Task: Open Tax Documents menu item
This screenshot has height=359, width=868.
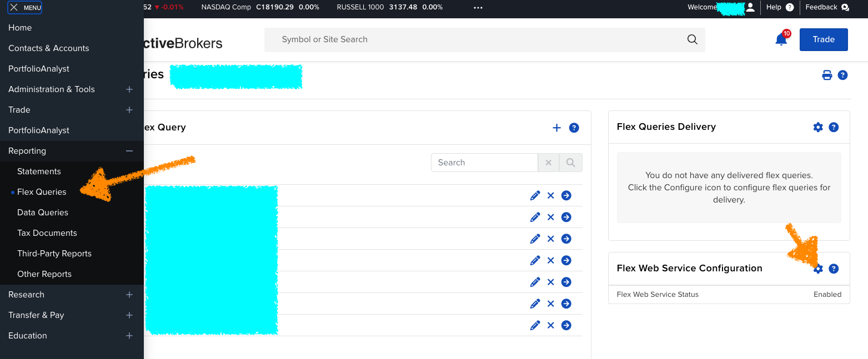Action: coord(47,233)
